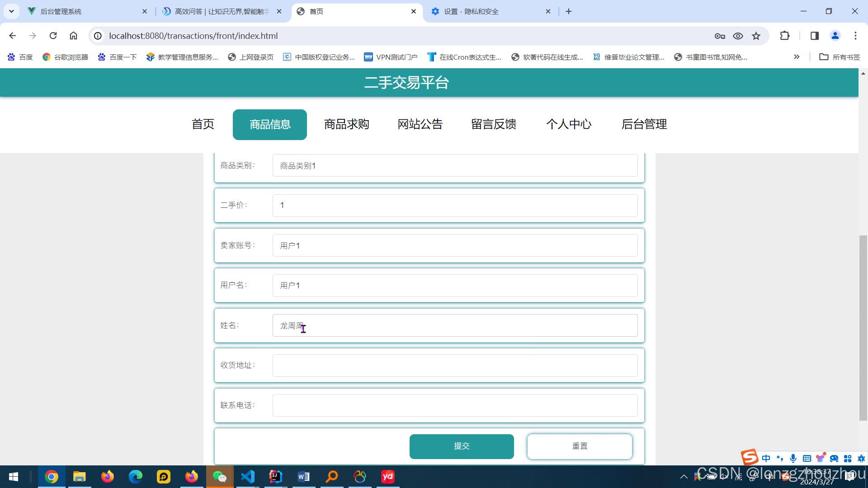Viewport: 868px width, 488px height.
Task: Toggle the eye tracking-protection icon
Action: (738, 36)
